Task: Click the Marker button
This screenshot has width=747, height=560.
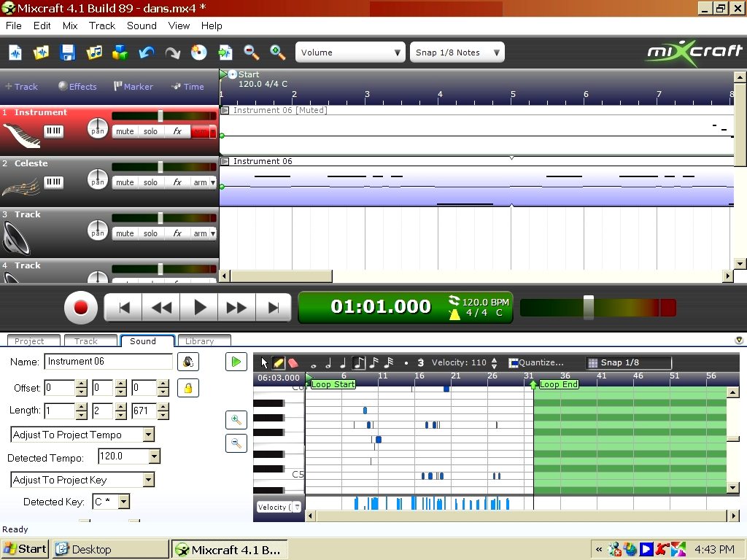Action: click(x=133, y=87)
